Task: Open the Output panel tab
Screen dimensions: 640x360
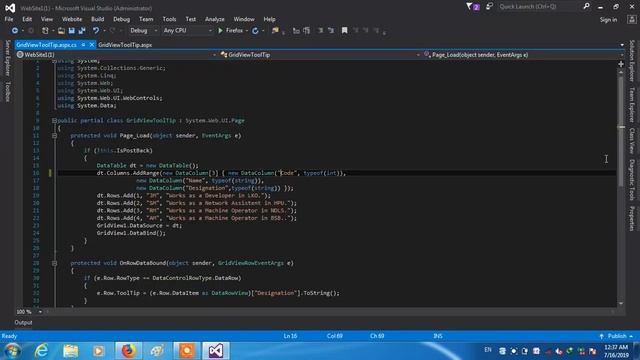Action: (x=23, y=322)
